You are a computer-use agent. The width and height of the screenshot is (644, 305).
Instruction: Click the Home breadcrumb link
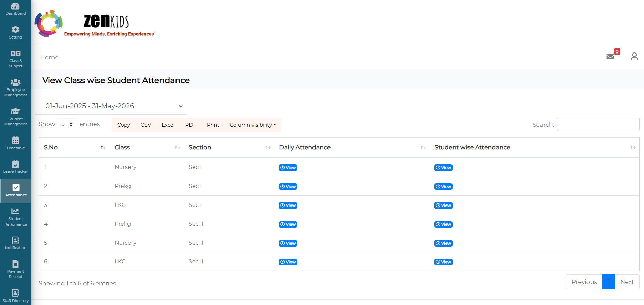[49, 57]
